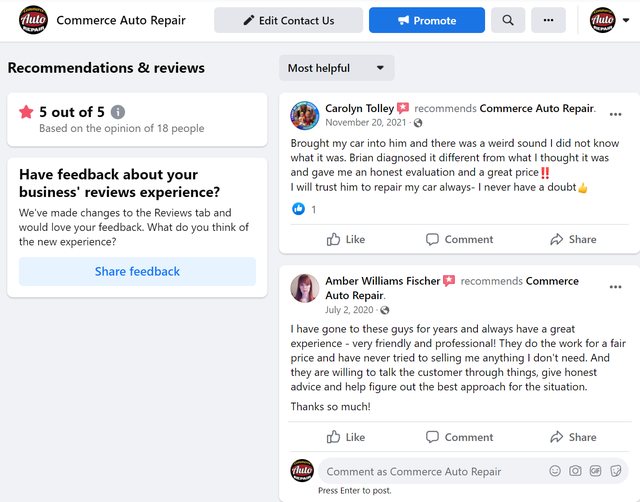Click the search magnifier icon
Screen dimensions: 640x502
pyautogui.click(x=508, y=20)
